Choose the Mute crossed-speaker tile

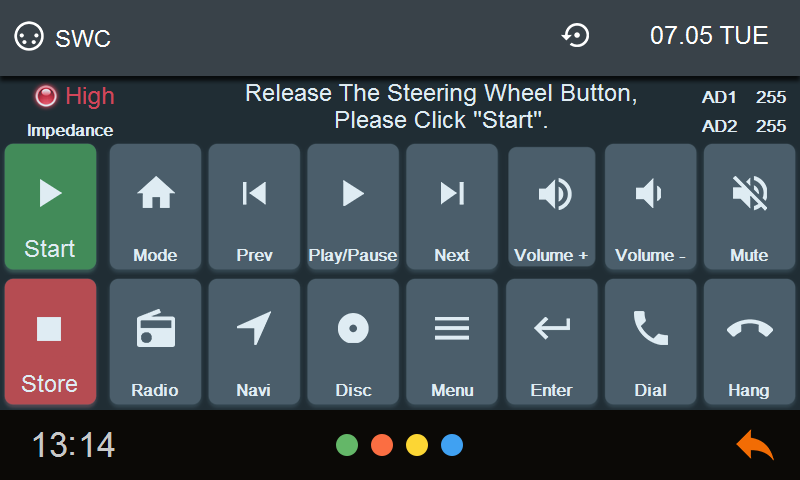(x=749, y=207)
